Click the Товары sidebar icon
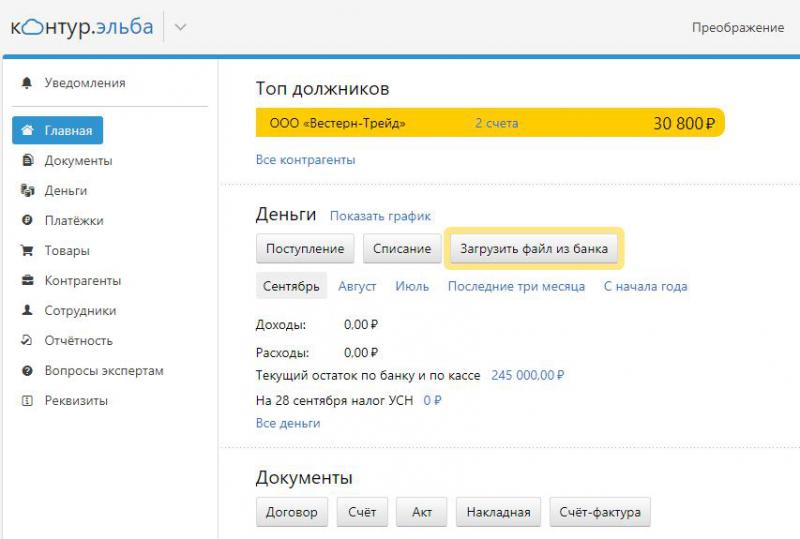800x539 pixels. coord(27,251)
